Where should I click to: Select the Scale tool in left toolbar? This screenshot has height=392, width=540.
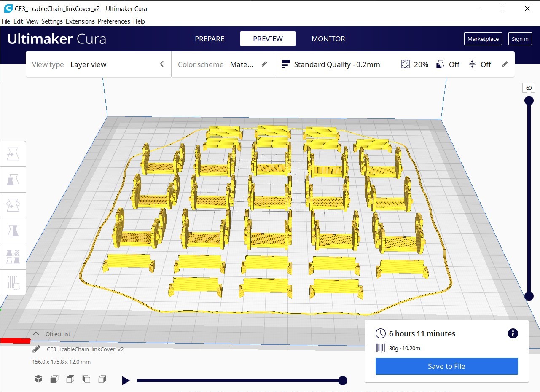(x=13, y=180)
